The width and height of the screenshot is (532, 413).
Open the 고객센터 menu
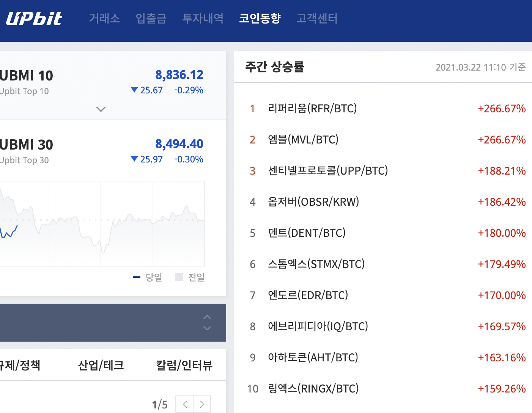pyautogui.click(x=317, y=18)
